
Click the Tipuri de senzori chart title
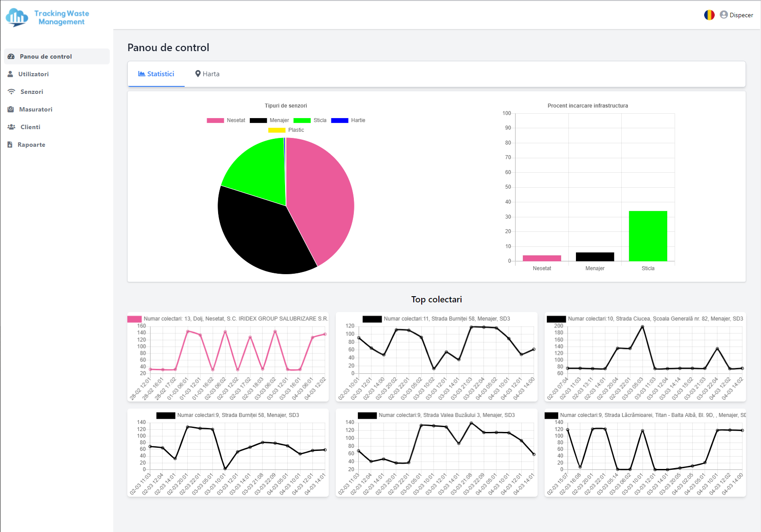[286, 106]
